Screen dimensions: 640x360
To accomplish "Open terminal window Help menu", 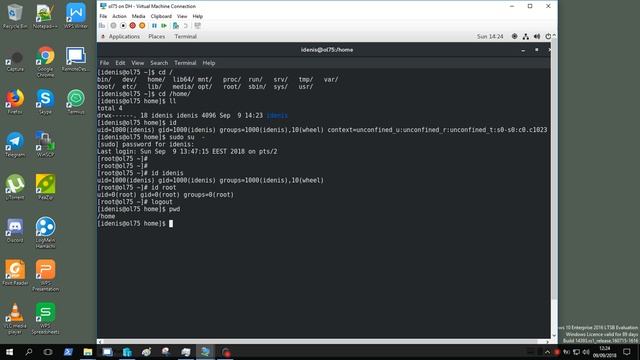I will [209, 63].
